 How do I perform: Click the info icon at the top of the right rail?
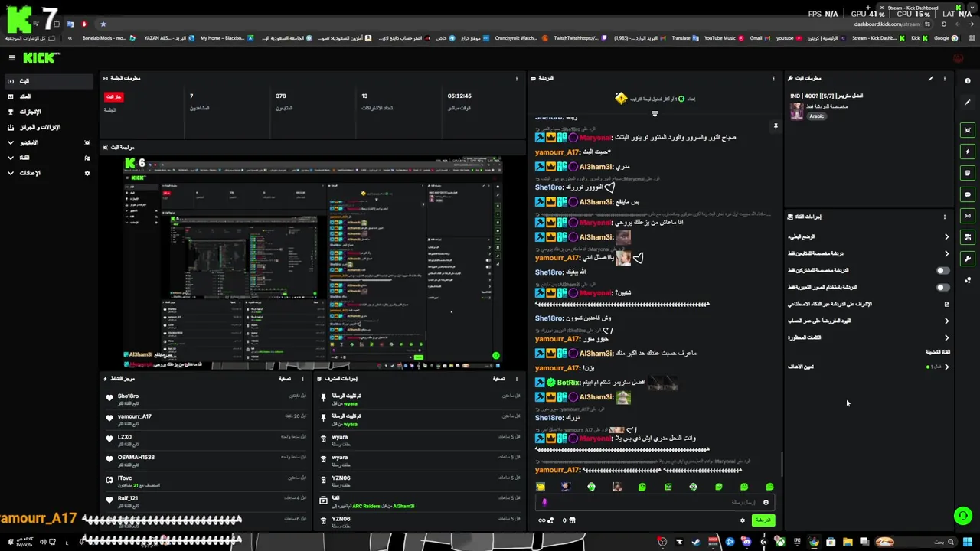[969, 81]
